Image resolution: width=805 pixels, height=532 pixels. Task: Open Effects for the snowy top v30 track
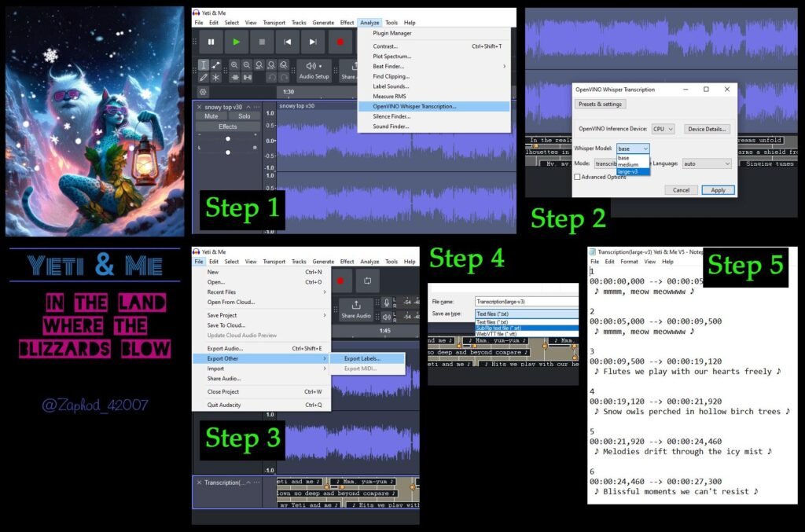(x=227, y=127)
